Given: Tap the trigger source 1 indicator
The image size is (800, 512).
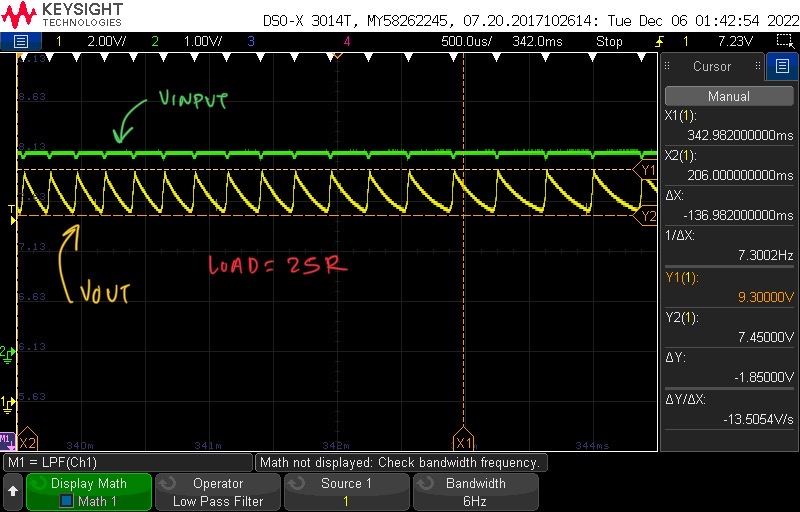Looking at the screenshot, I should pos(686,41).
